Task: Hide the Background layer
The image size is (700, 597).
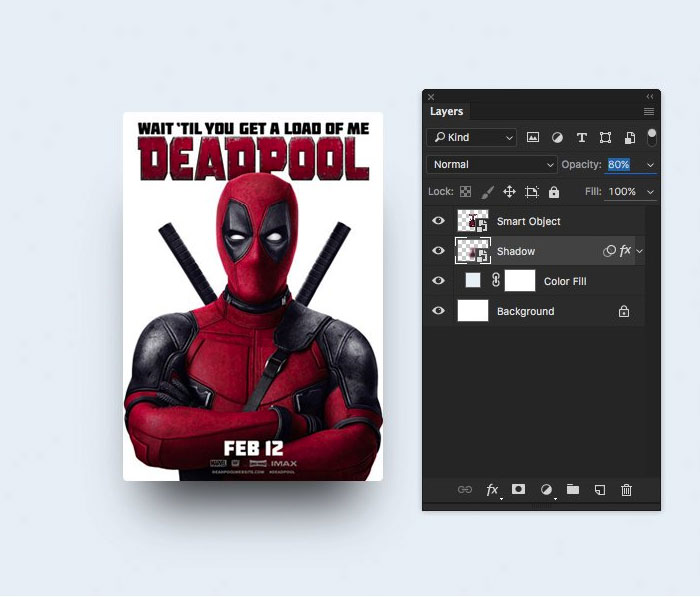Action: click(x=438, y=310)
